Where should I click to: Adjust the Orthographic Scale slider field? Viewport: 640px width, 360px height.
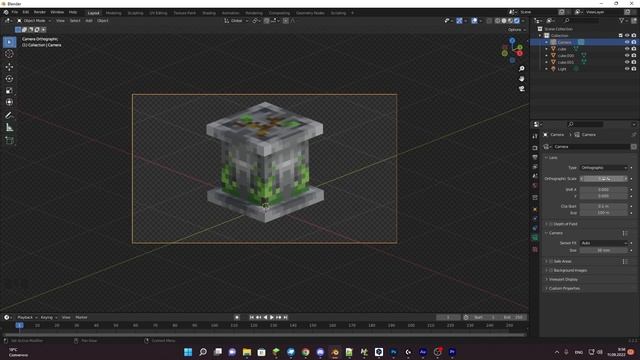coord(603,179)
